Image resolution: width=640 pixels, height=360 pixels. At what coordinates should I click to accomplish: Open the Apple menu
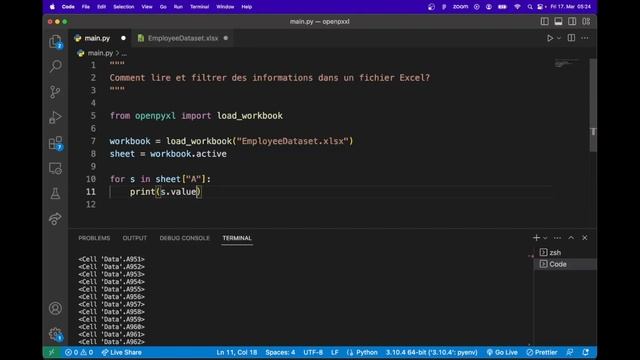(52, 7)
